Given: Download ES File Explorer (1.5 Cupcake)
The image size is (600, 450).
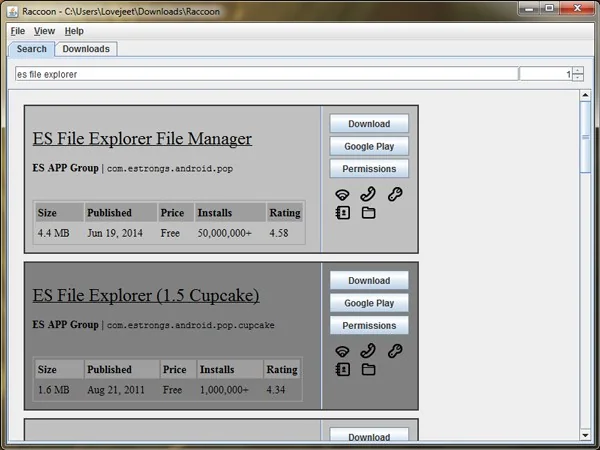Looking at the screenshot, I should 369,280.
